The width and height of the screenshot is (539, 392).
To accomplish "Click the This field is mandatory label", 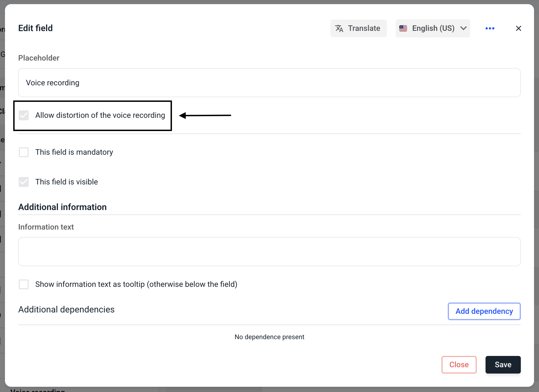I will coord(74,152).
